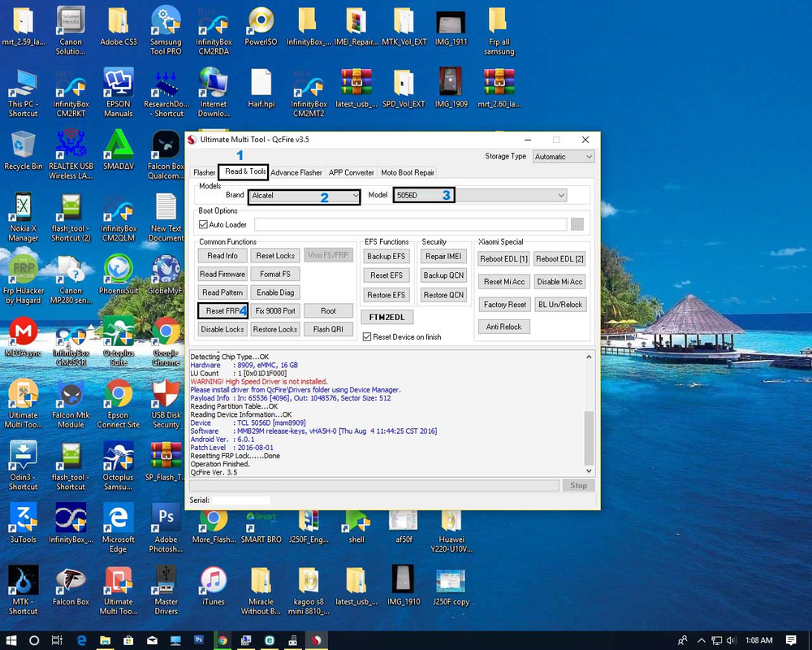
Task: Open Samsung Tool PRO desktop icon
Action: (x=166, y=30)
